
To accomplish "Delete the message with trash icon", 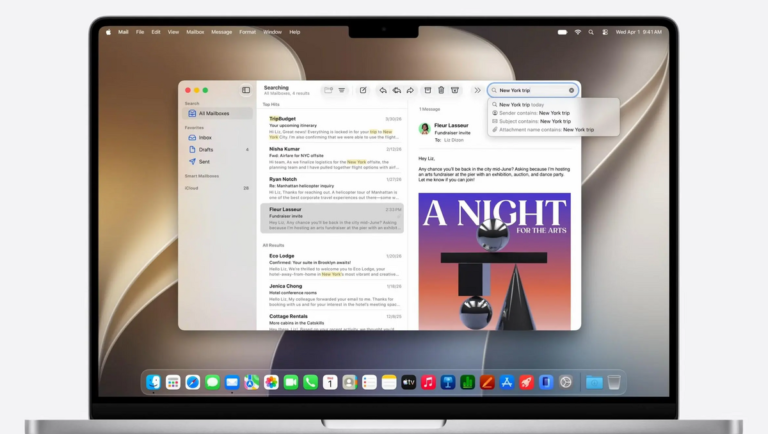I will (441, 90).
